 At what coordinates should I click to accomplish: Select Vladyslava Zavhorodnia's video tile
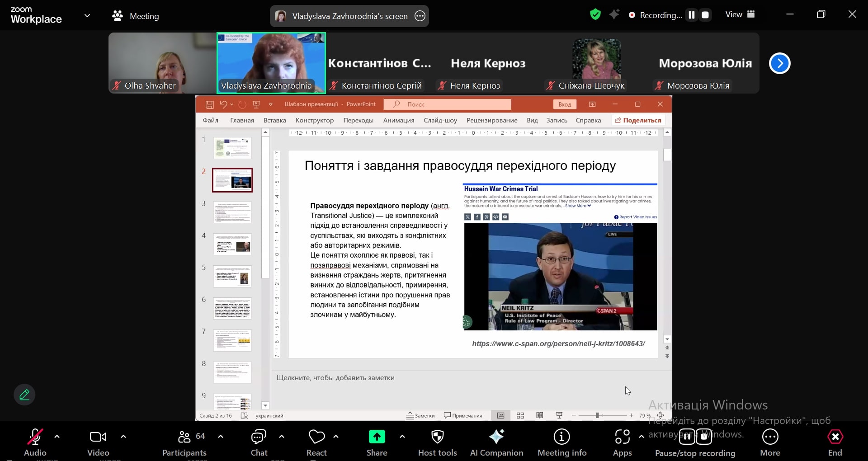point(271,63)
